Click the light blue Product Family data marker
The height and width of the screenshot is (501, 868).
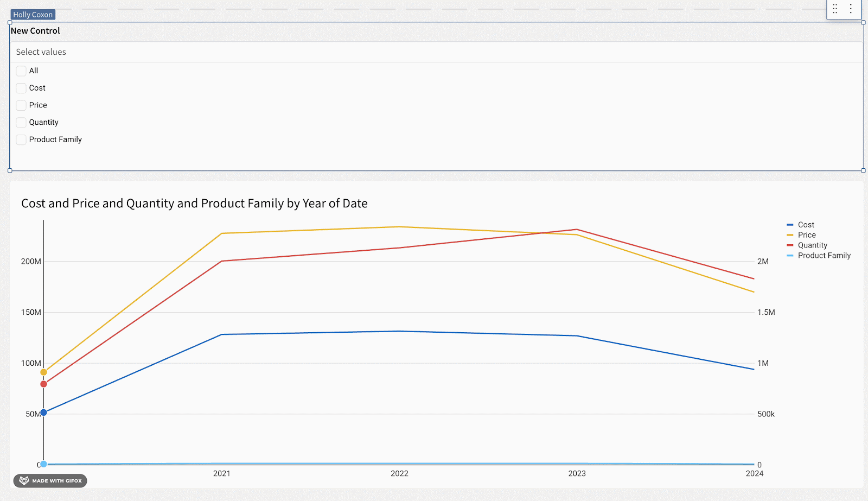(44, 464)
